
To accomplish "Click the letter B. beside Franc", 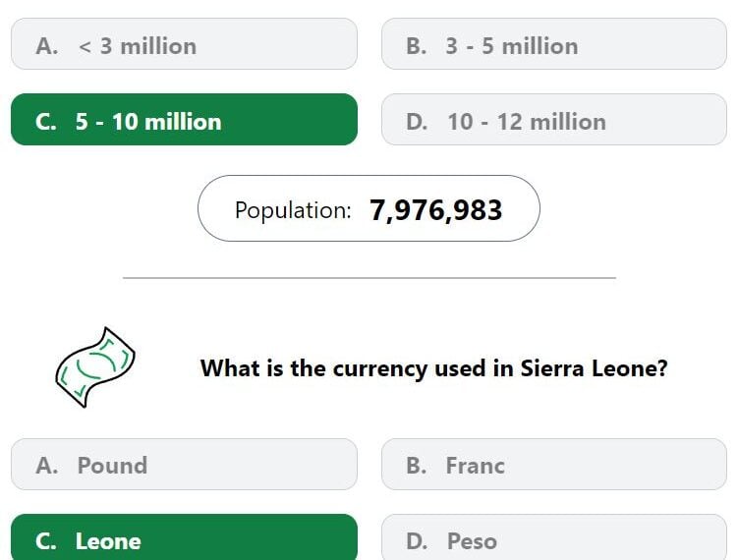I will point(416,466).
